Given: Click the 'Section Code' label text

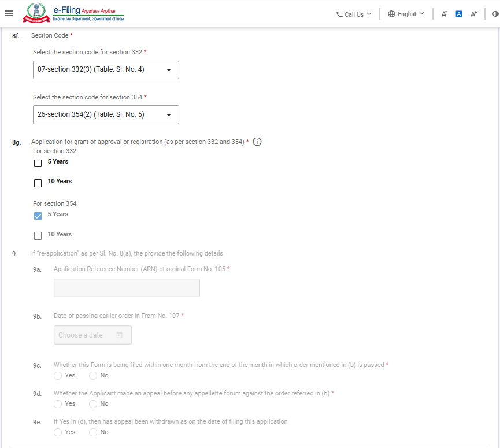Looking at the screenshot, I should [x=50, y=35].
